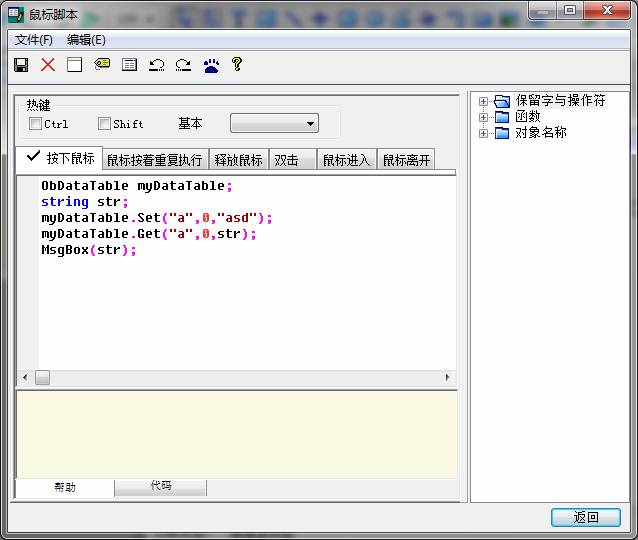
Task: Switch to the 释放鼠标 tab
Action: pos(238,160)
